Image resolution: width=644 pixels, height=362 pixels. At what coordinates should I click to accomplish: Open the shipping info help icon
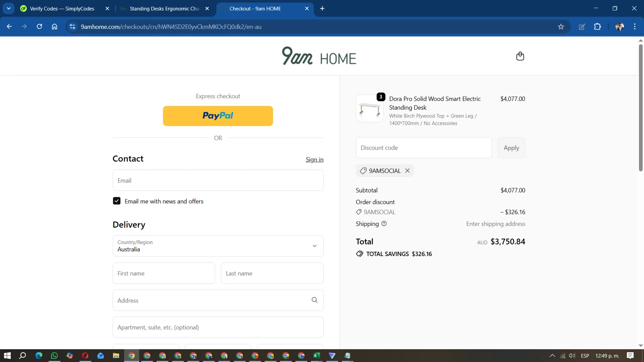(384, 223)
